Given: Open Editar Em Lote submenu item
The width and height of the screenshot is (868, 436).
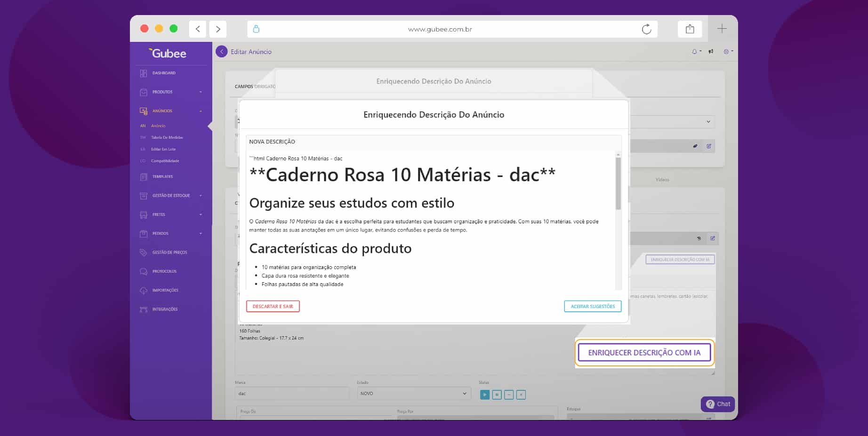Looking at the screenshot, I should (x=163, y=149).
